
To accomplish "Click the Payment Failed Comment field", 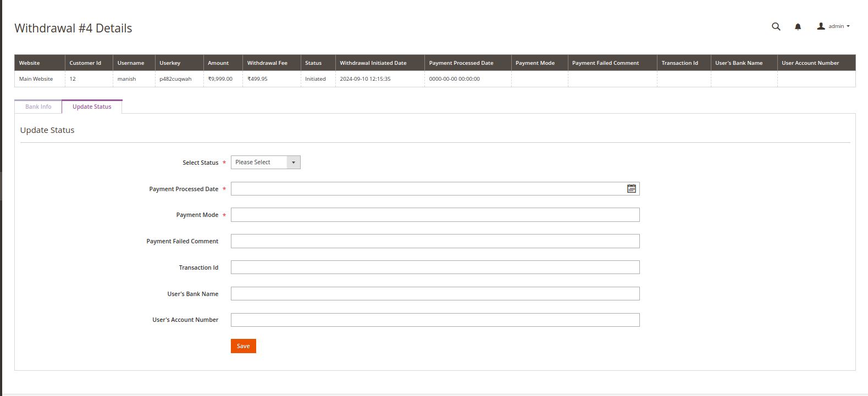I will 435,241.
